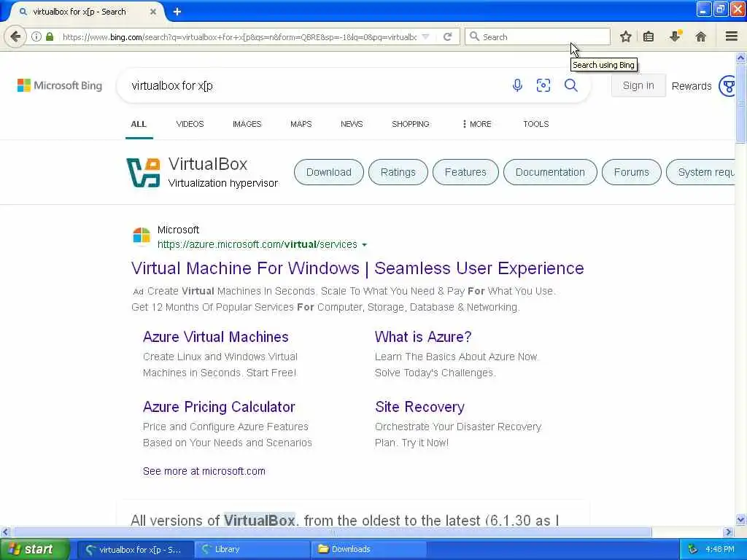Click the green padlock security icon

tap(50, 36)
